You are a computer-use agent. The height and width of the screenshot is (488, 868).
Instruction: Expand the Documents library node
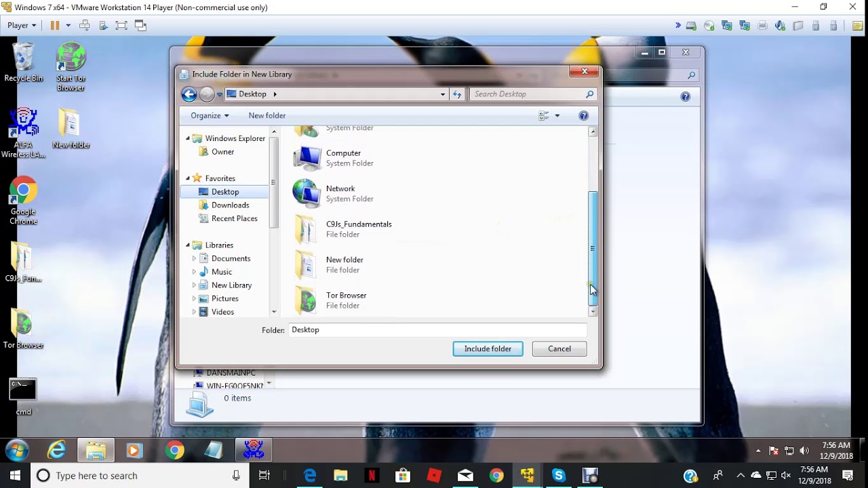pos(194,258)
